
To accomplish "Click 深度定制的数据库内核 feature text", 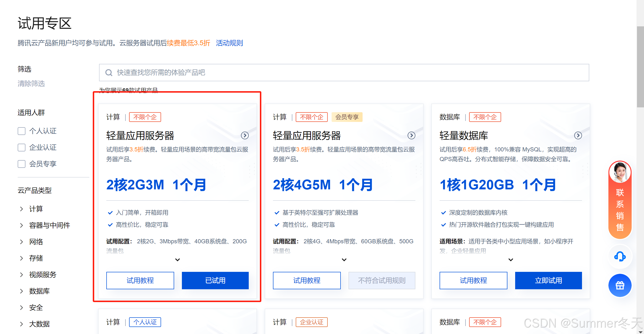I will pos(478,213).
